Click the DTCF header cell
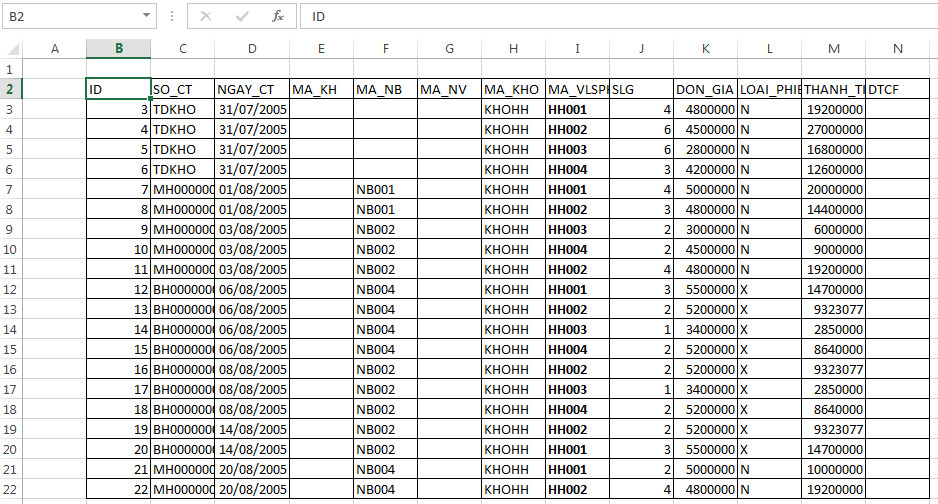Screen dimensions: 938x504 pos(897,89)
